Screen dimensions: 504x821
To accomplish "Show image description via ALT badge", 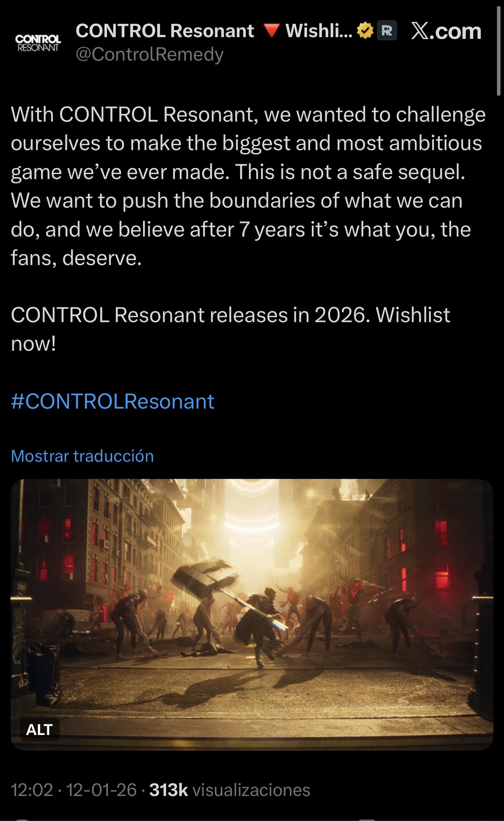I will (39, 730).
